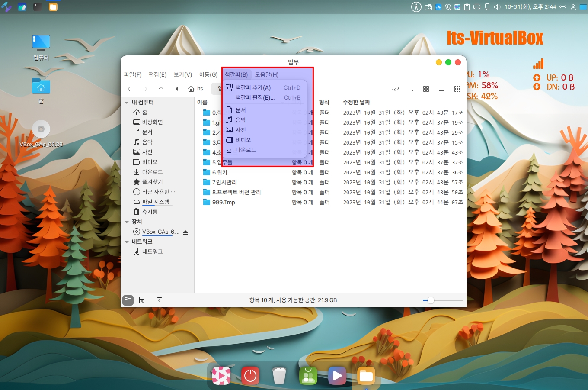This screenshot has height=390, width=588.
Task: Click the search icon in the toolbar
Action: click(411, 89)
